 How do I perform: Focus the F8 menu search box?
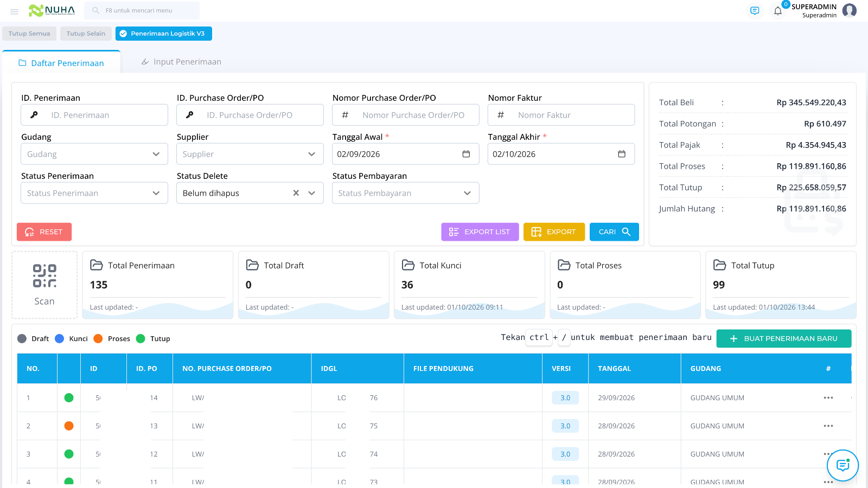point(142,10)
